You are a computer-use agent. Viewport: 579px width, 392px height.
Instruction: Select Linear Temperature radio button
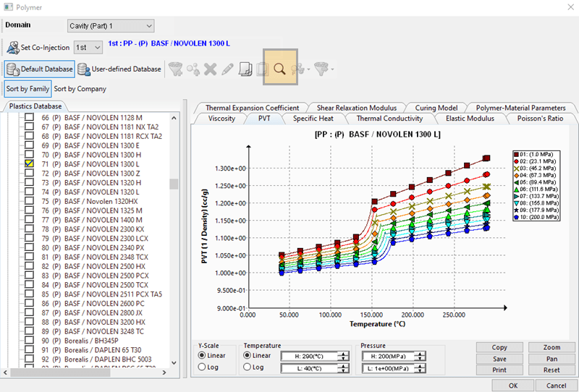click(x=247, y=355)
